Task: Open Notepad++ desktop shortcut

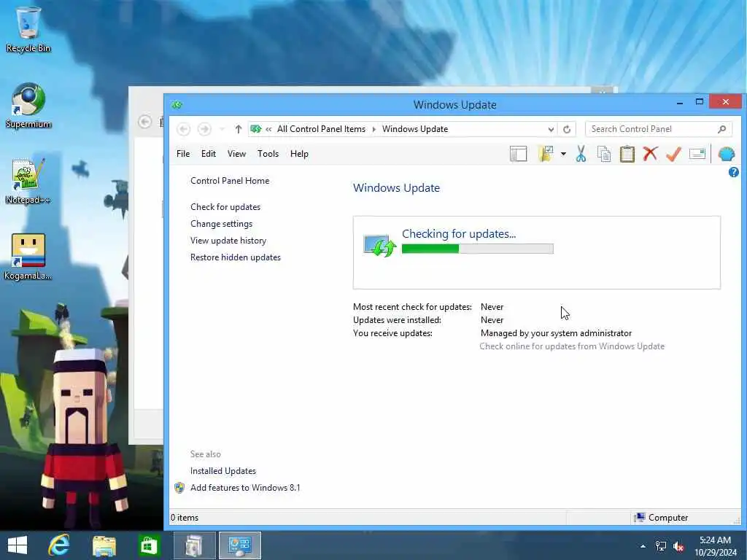Action: click(28, 182)
